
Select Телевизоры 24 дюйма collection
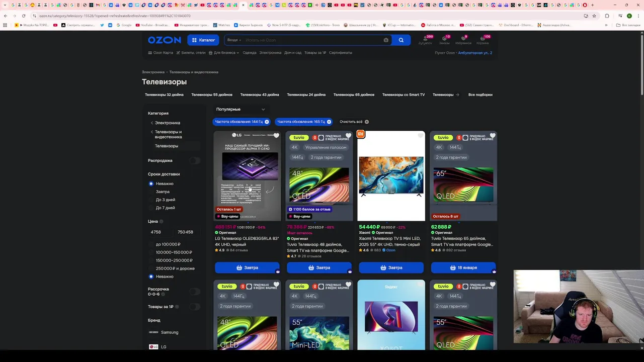click(306, 95)
